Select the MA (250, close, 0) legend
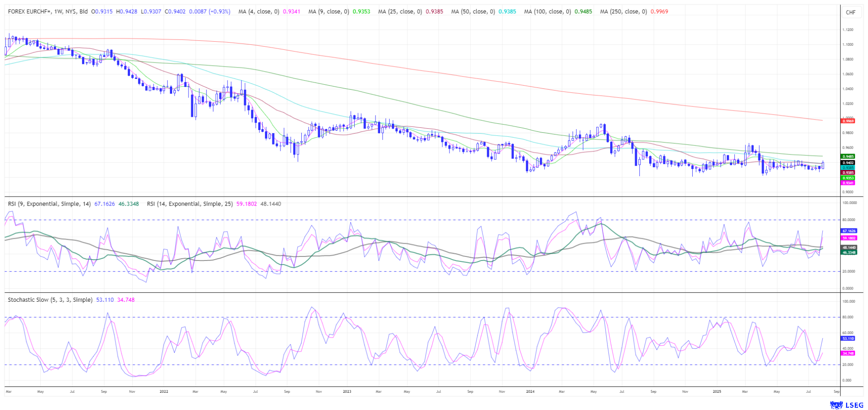The image size is (868, 410). tap(623, 11)
